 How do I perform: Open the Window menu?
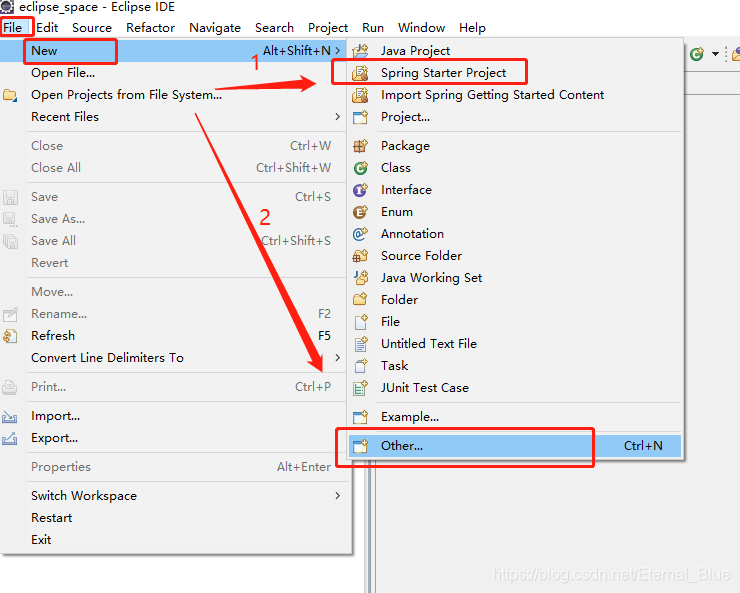click(421, 28)
